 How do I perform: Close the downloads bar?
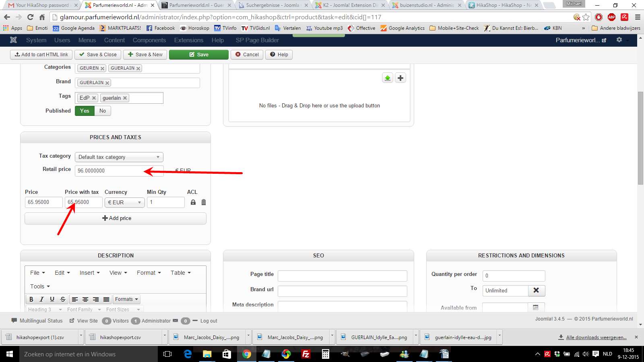(x=636, y=337)
